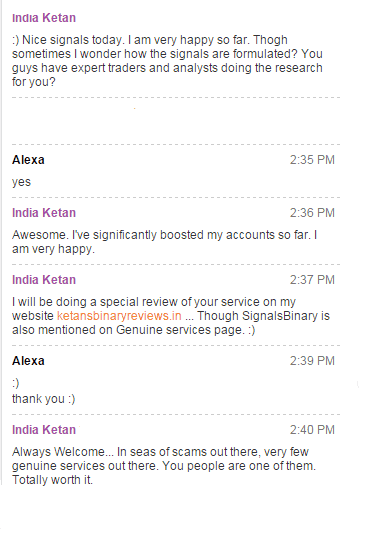This screenshot has width=365, height=539.
Task: Select the Alexa name beside 2:39 PM
Action: [x=28, y=361]
